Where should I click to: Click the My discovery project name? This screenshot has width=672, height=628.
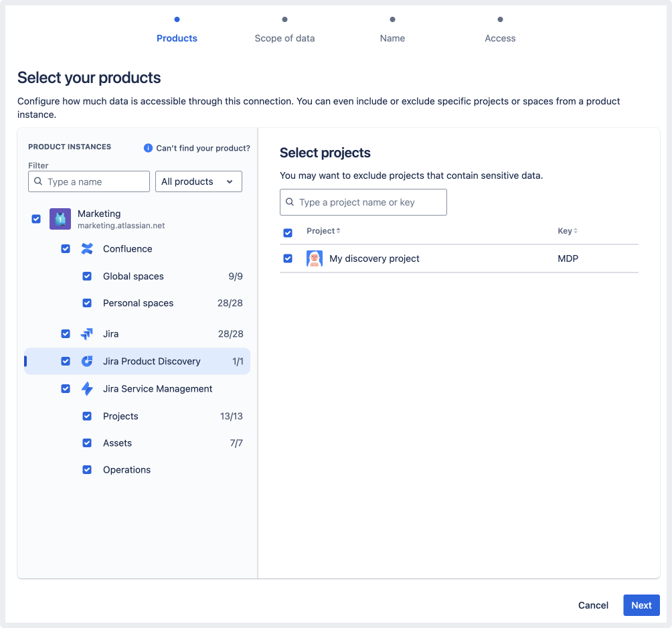tap(374, 258)
